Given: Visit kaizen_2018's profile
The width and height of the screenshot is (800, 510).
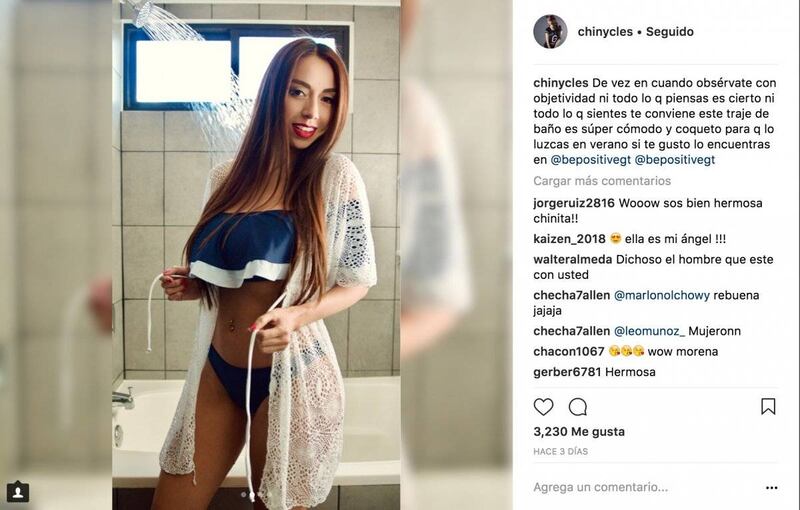Looking at the screenshot, I should coord(569,239).
